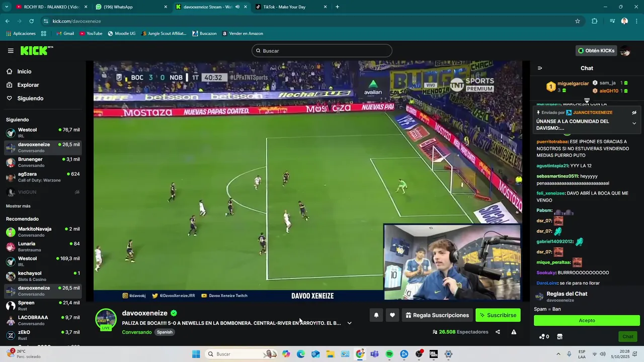Viewport: 644px width, 362px height.
Task: Go back in browser
Action: 7,21
